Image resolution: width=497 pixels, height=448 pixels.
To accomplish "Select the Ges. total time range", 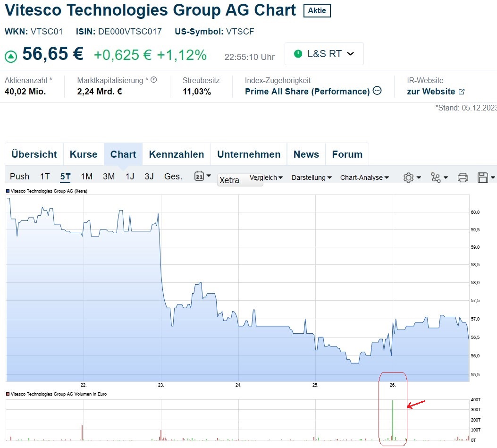I will tap(173, 176).
